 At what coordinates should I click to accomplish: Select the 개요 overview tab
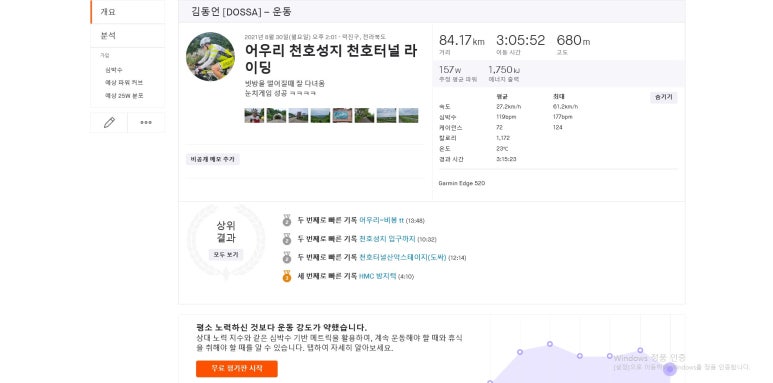(127, 12)
